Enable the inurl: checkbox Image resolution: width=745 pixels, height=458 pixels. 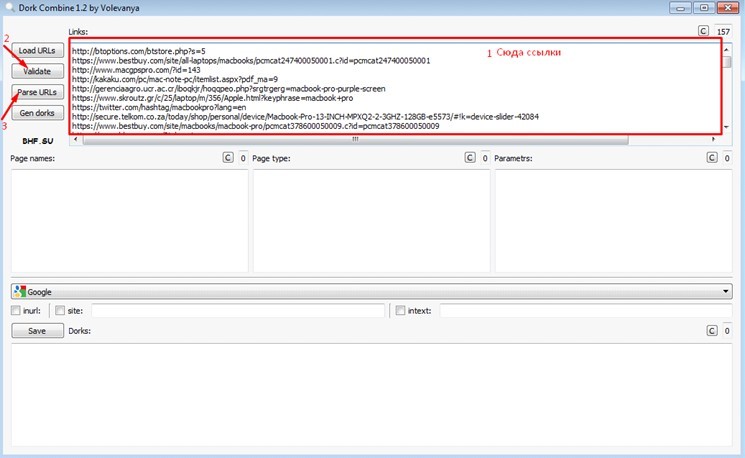point(15,311)
